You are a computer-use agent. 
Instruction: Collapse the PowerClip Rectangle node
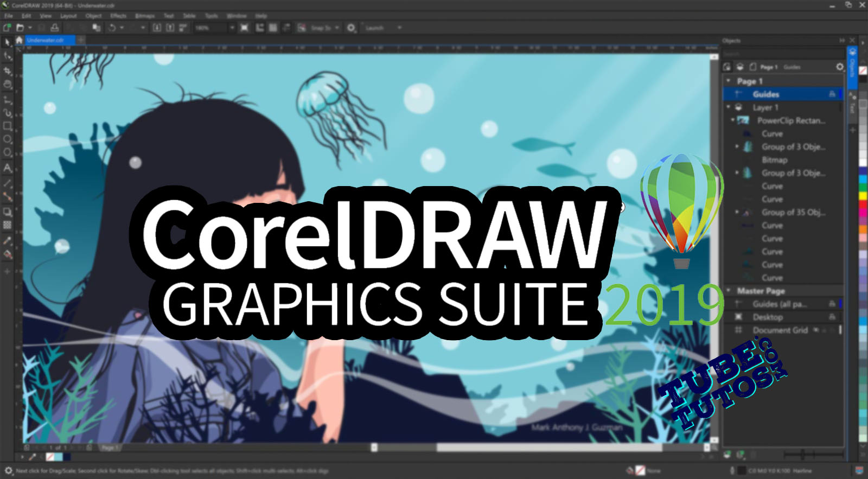[732, 120]
